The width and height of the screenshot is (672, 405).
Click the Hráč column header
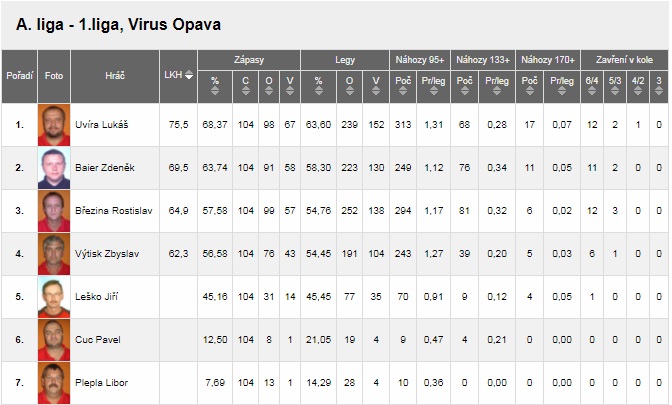115,75
